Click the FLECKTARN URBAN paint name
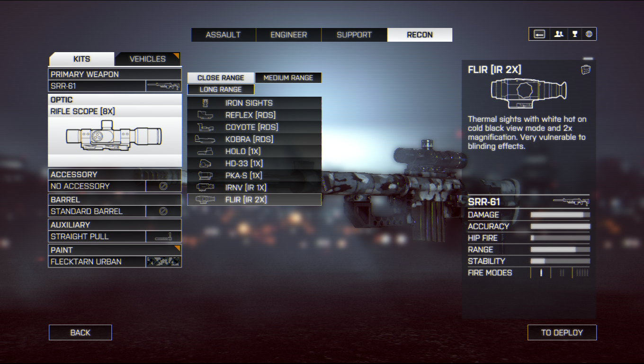 pos(86,262)
